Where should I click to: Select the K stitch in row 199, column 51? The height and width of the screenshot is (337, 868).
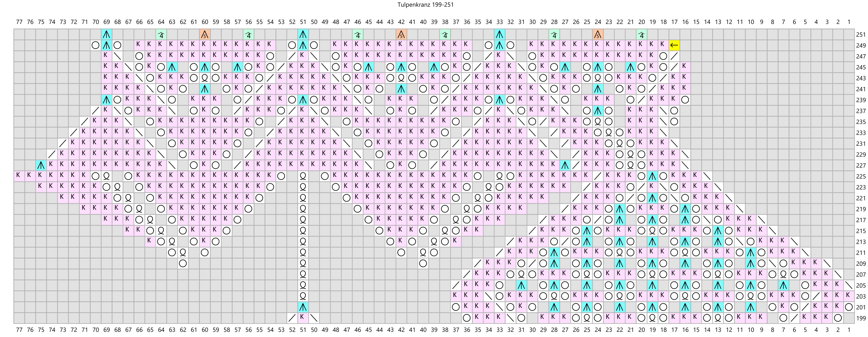303,318
